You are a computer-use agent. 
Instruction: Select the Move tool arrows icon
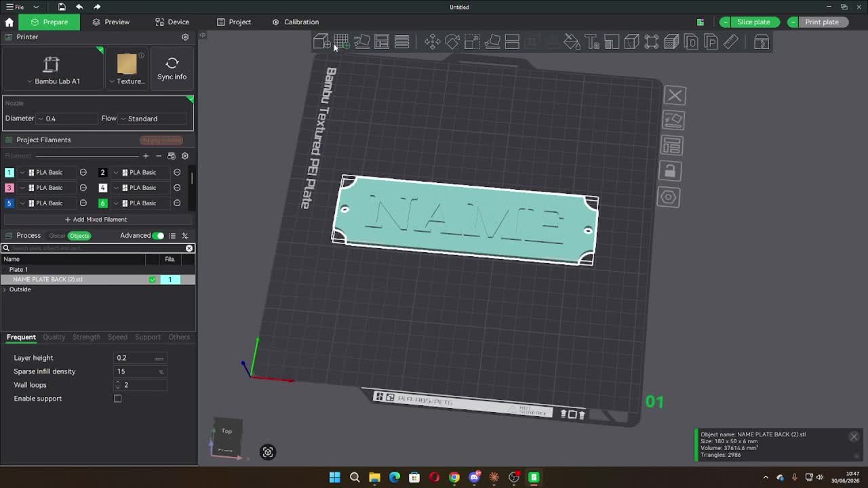432,42
